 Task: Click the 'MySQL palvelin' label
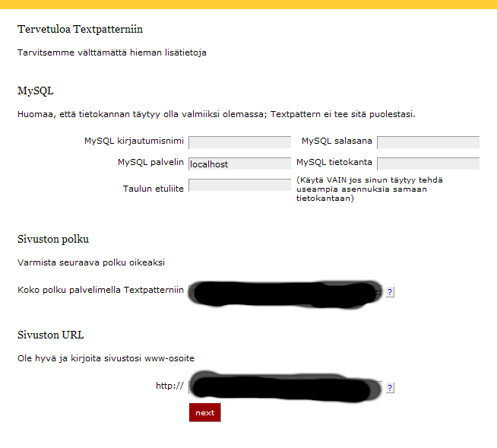[150, 162]
